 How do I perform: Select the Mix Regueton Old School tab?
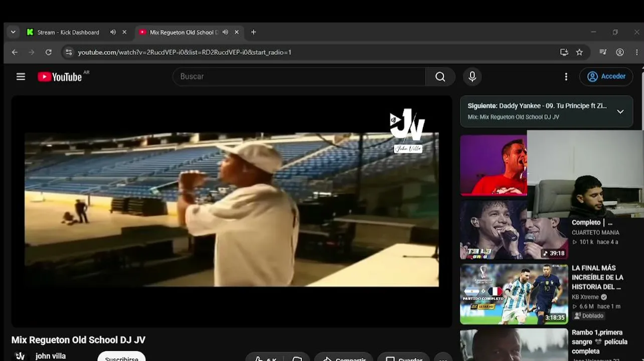tap(184, 32)
